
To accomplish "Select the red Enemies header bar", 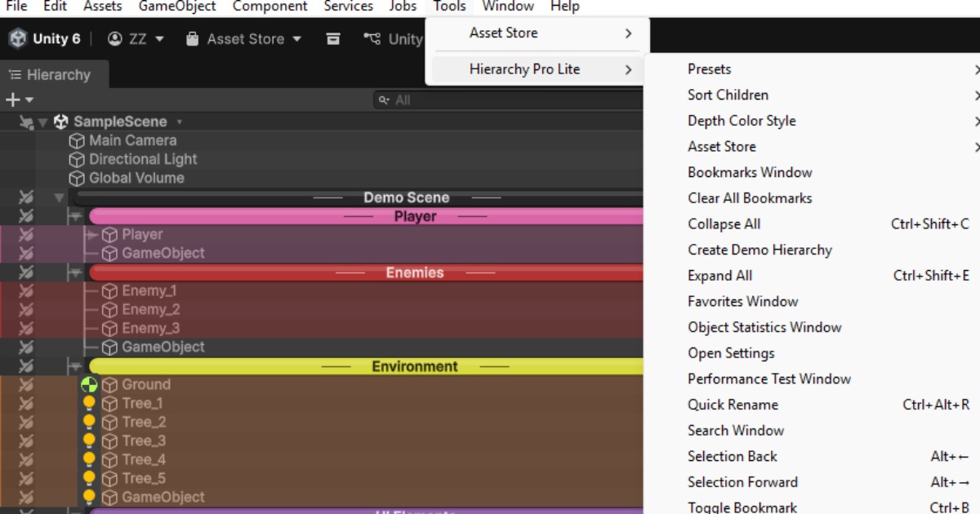I will tap(366, 273).
